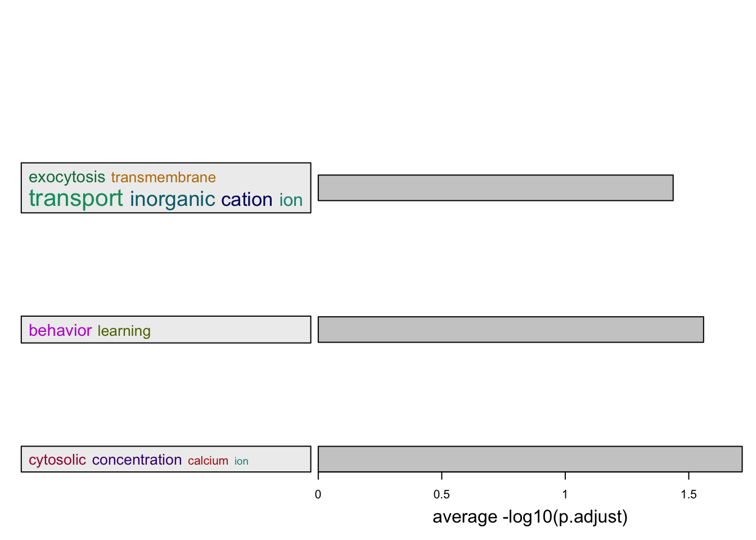Select the word 'concentration' in bottom box

(137, 460)
